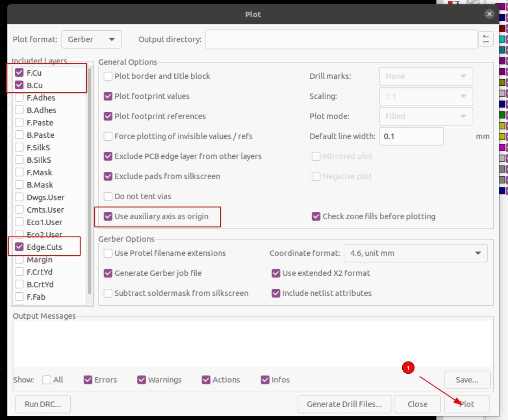Include the Eco1.User layer
Screen dimensions: 508x420
pos(19,222)
